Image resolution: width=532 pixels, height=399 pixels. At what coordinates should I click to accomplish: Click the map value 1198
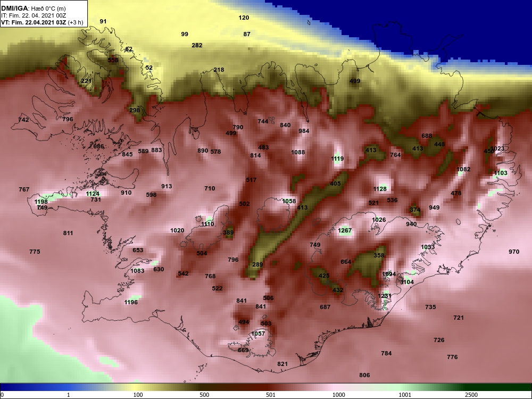tap(41, 202)
